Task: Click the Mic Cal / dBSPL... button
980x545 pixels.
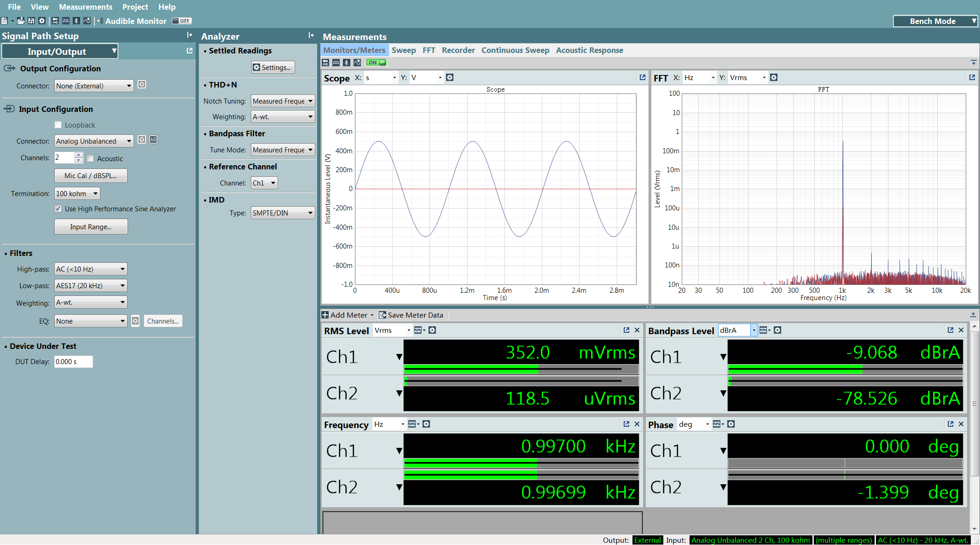Action: (91, 175)
